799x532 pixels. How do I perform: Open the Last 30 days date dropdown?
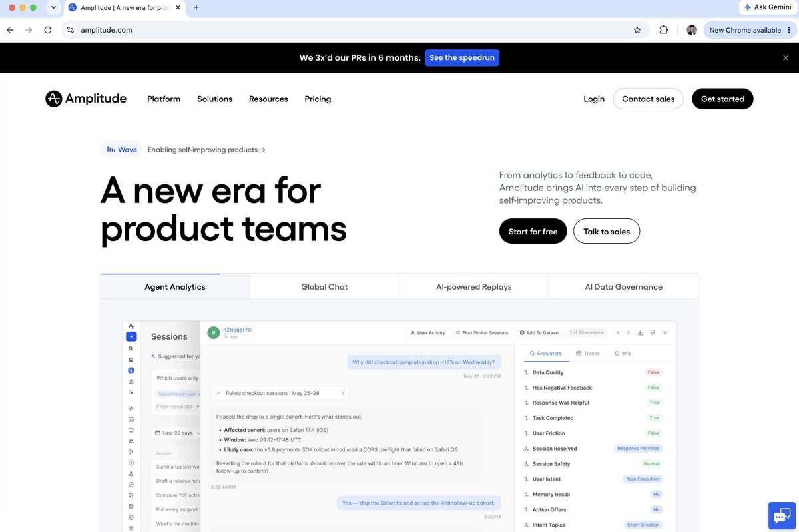(177, 433)
